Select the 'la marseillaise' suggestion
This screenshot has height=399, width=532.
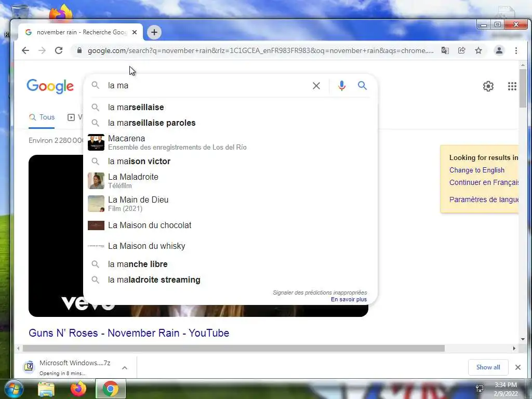coord(230,107)
